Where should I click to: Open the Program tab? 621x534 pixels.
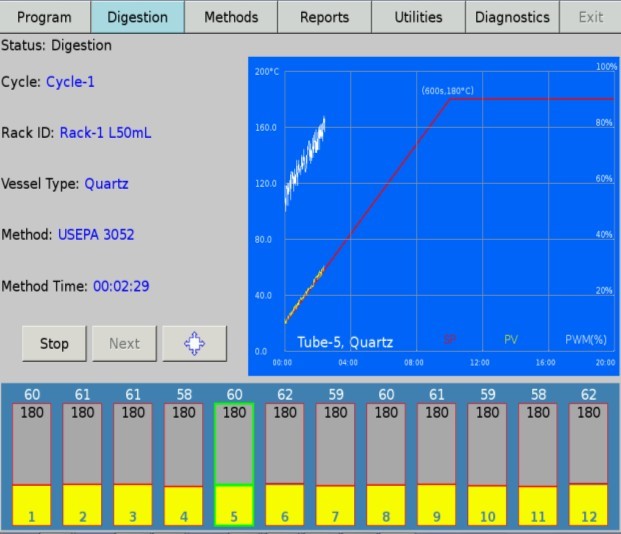click(x=45, y=17)
